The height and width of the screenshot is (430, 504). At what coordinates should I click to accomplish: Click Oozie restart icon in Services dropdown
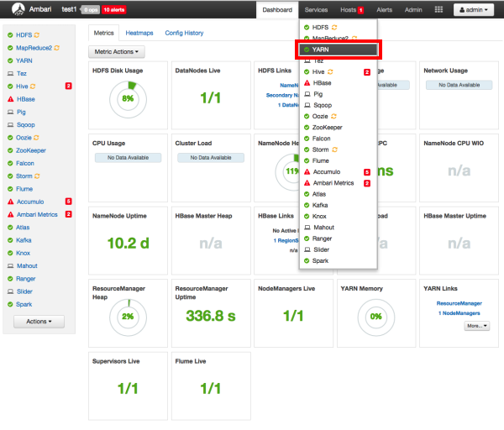tap(333, 116)
